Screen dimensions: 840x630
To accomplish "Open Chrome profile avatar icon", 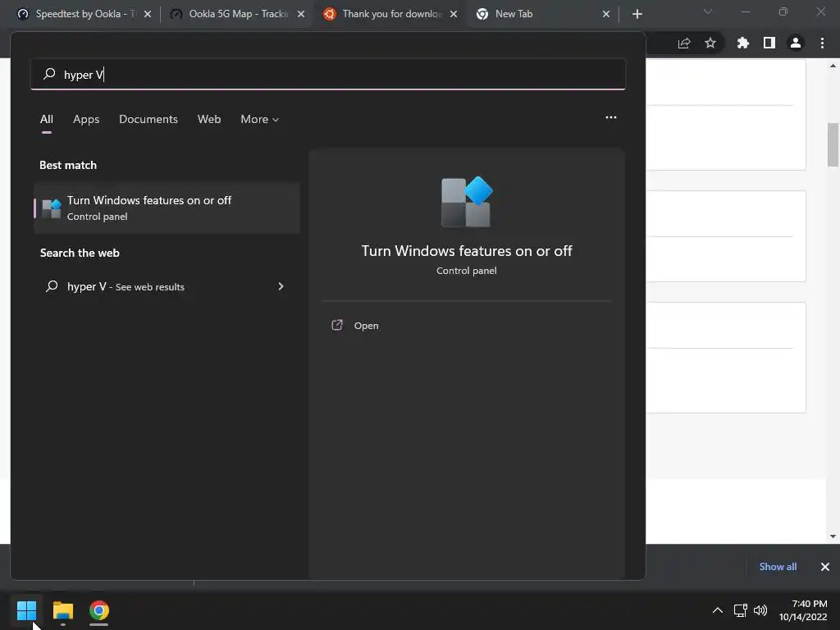I will 796,43.
